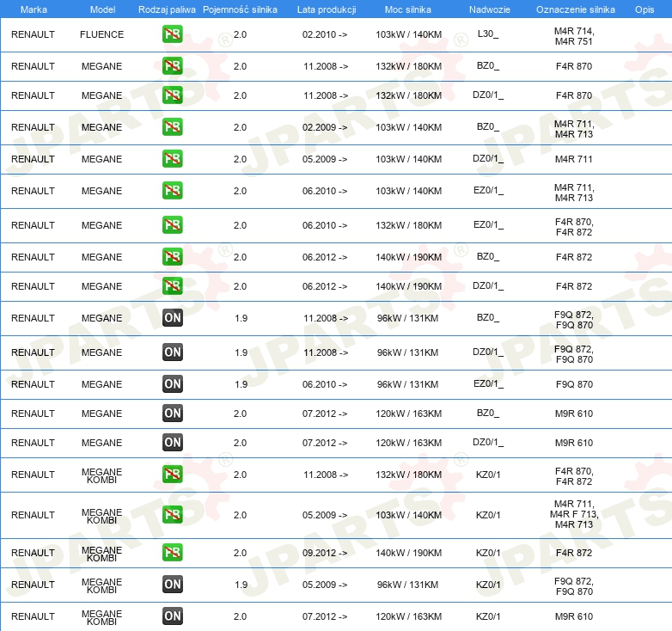Screen dimensions: 672x631
Task: Click the petrol icon for MEGANE 06.2012 BZ0_
Action: coord(172,256)
